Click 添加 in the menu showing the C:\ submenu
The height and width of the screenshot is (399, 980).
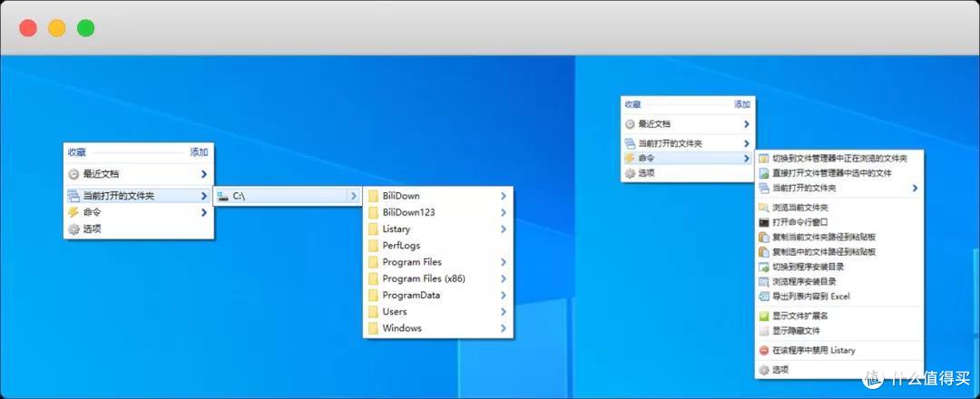coord(199,151)
